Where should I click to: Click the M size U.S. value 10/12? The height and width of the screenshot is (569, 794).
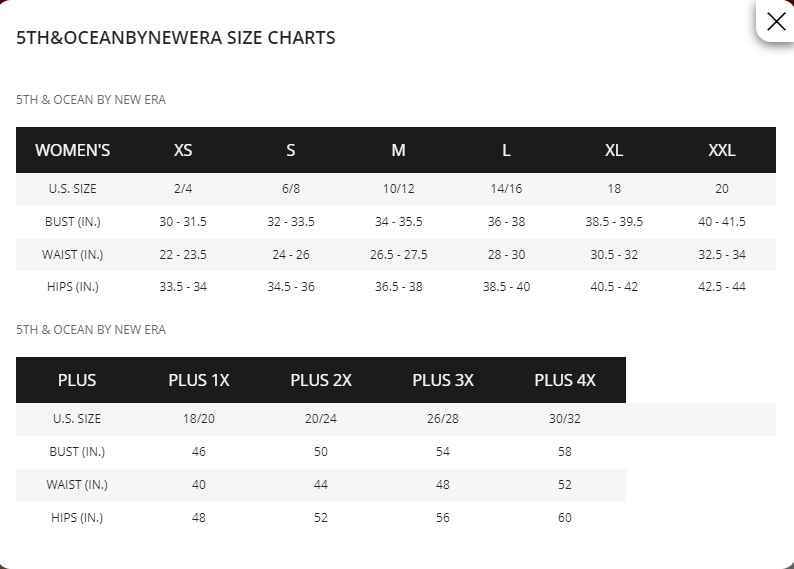[399, 189]
